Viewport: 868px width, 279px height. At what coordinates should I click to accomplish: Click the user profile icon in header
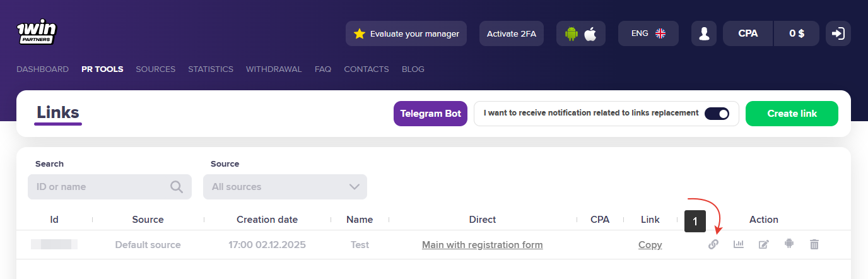(x=704, y=33)
